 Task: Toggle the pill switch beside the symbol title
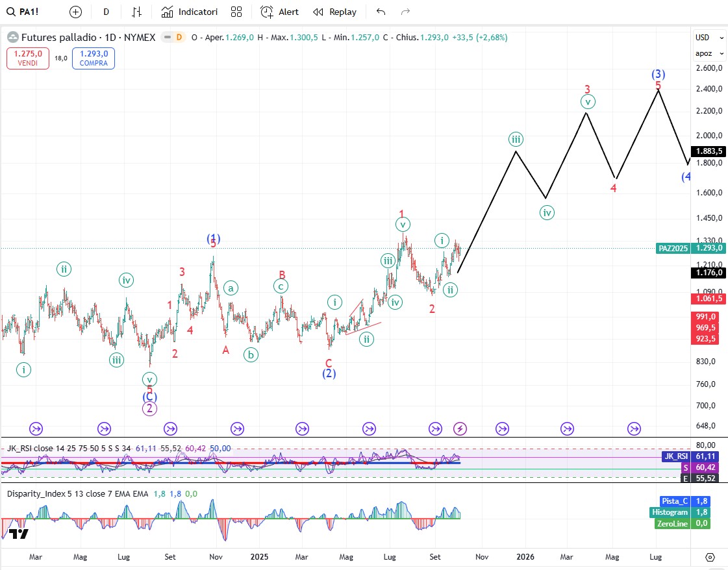point(172,38)
